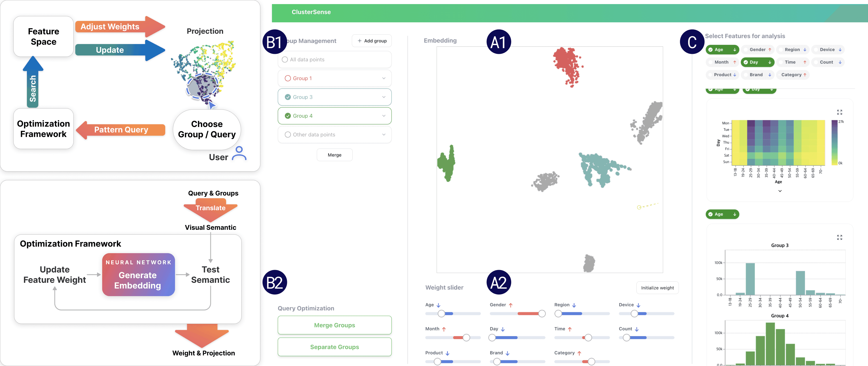Expand the Group 1 dropdown chevron
The image size is (868, 366).
pos(383,78)
